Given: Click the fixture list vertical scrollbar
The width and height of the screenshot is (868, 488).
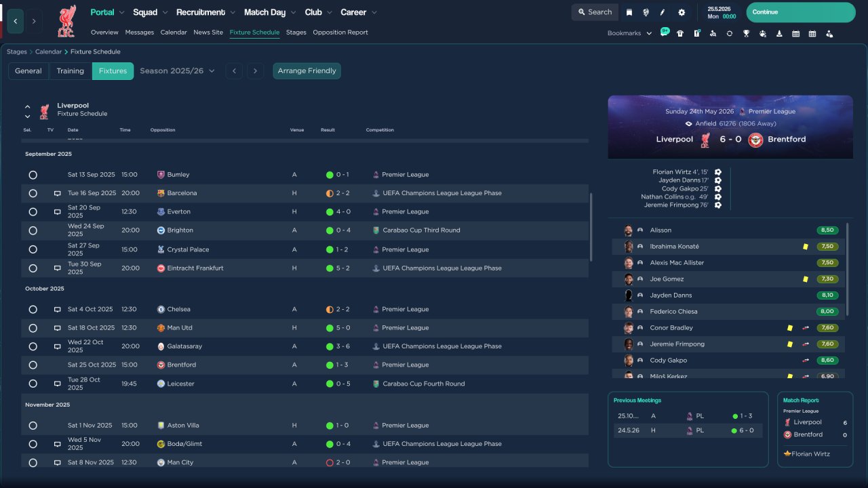Looking at the screenshot, I should point(592,228).
